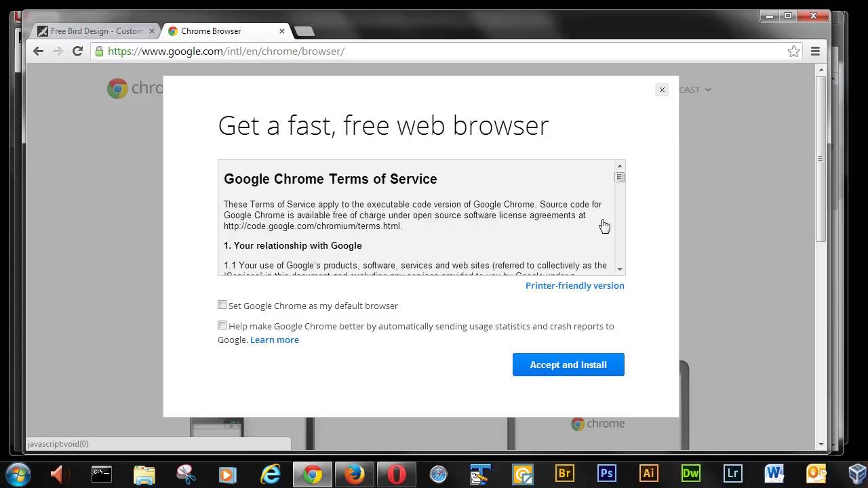The image size is (868, 488).
Task: Click the Google Chrome Terms of Service heading
Action: tap(330, 179)
